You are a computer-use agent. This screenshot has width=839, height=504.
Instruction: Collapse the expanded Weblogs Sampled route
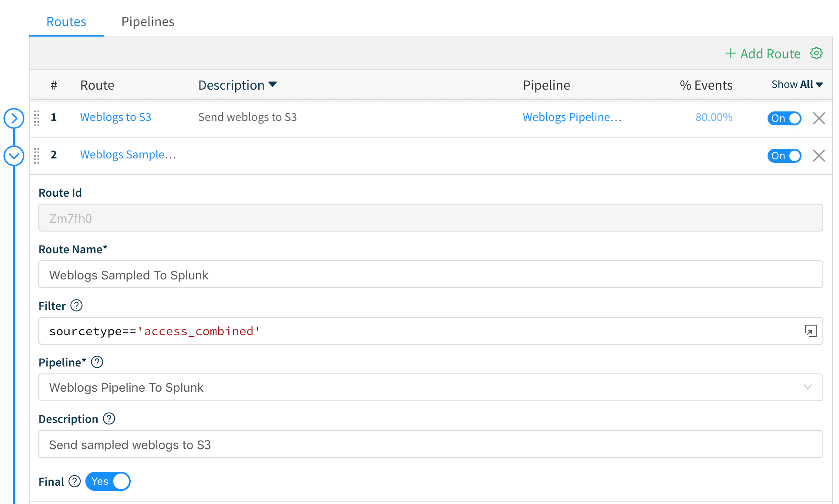[x=14, y=155]
